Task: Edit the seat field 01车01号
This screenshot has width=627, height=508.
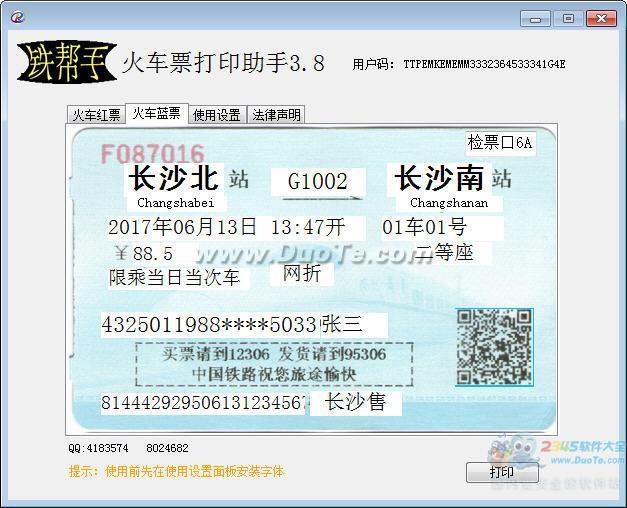Action: point(442,228)
